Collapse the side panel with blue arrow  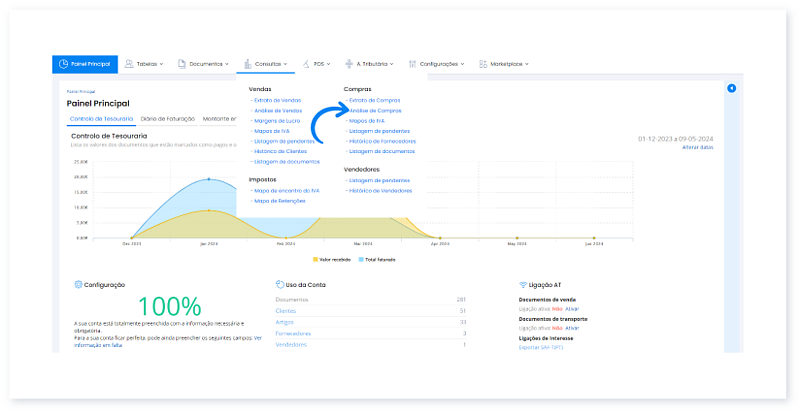click(x=731, y=89)
